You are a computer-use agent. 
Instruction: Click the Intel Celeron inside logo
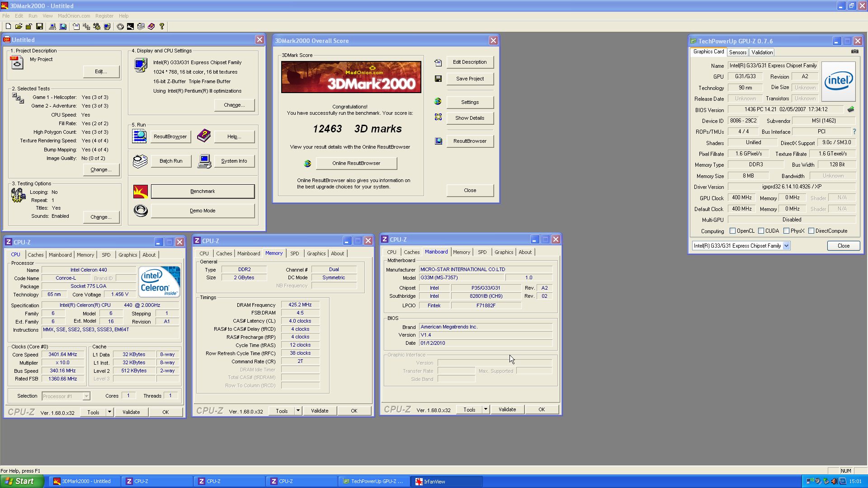tap(159, 281)
